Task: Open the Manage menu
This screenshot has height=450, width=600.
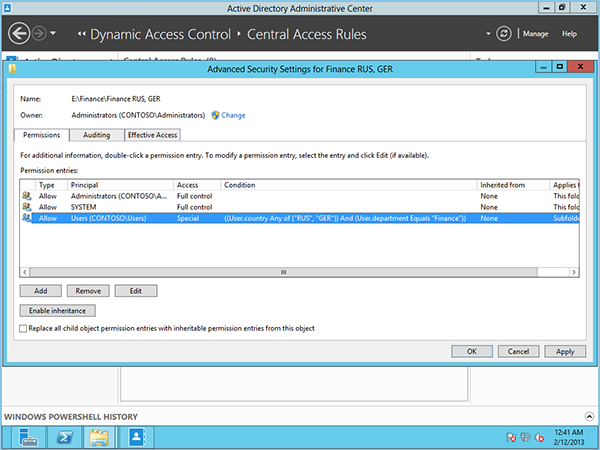Action: pyautogui.click(x=535, y=34)
